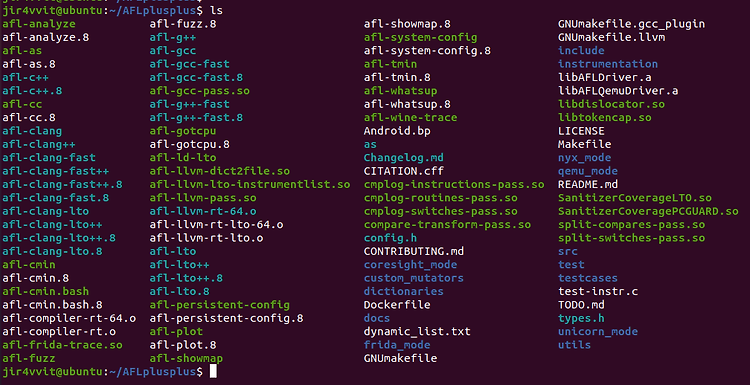This screenshot has height=385, width=750.
Task: Select the README.md entry
Action: point(588,185)
